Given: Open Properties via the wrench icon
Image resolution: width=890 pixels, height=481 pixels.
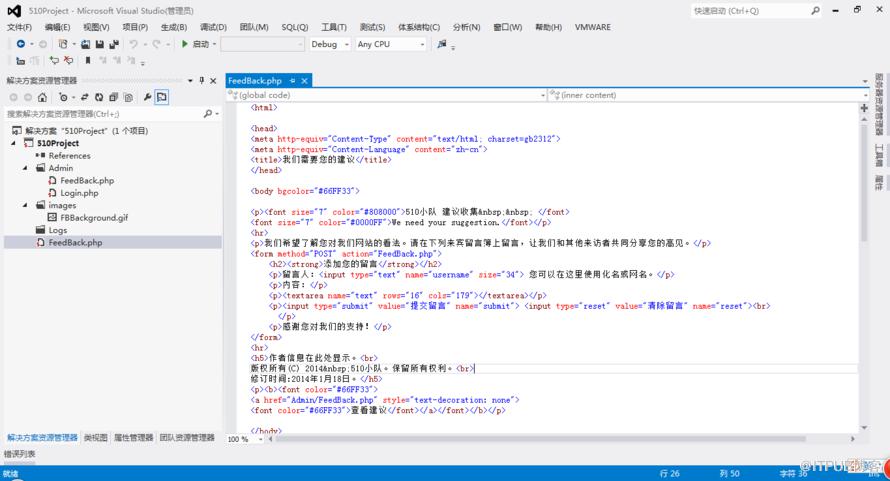Looking at the screenshot, I should pos(148,97).
